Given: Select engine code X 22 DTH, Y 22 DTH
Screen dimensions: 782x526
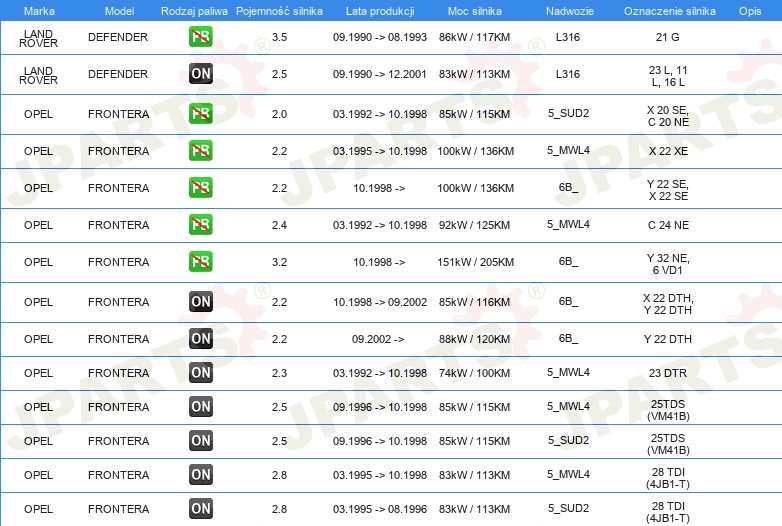Looking at the screenshot, I should pyautogui.click(x=668, y=304).
